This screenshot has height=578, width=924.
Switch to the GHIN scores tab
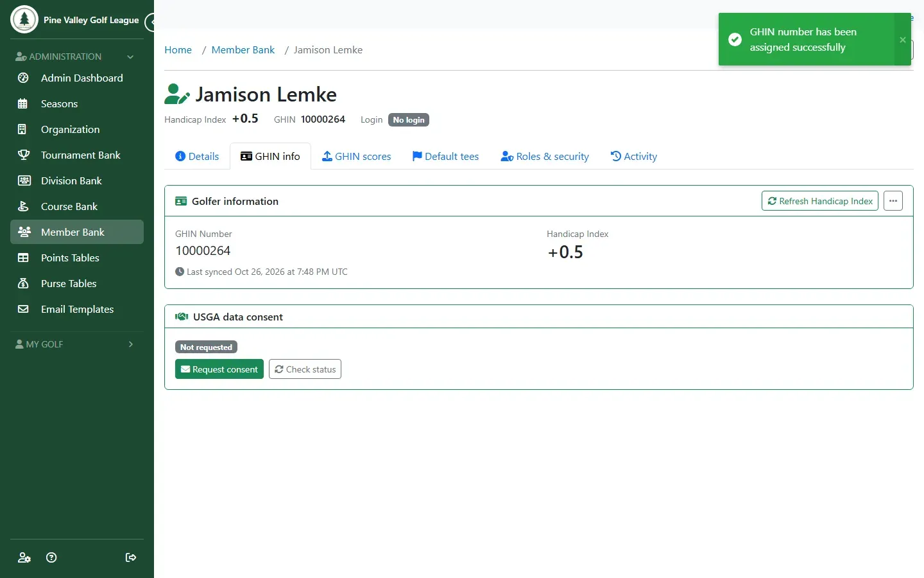pos(356,156)
